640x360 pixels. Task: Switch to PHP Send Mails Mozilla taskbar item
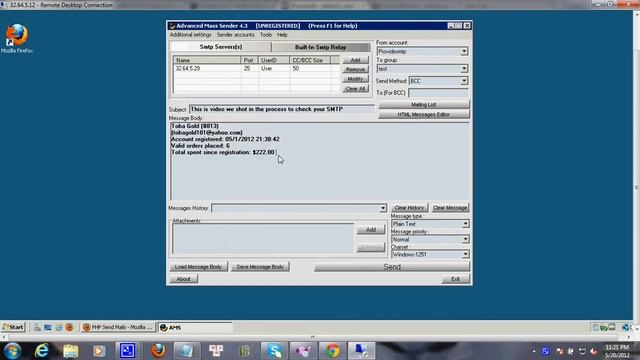tap(118, 327)
